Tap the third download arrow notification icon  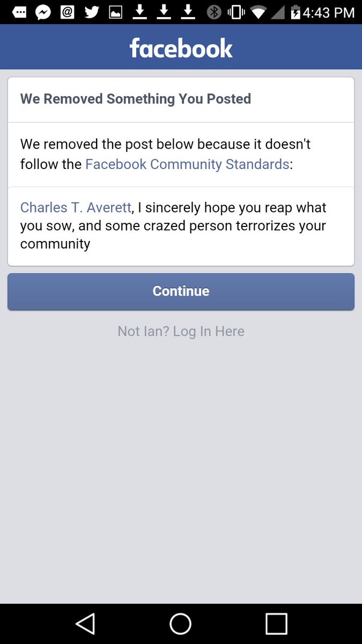coord(188,11)
